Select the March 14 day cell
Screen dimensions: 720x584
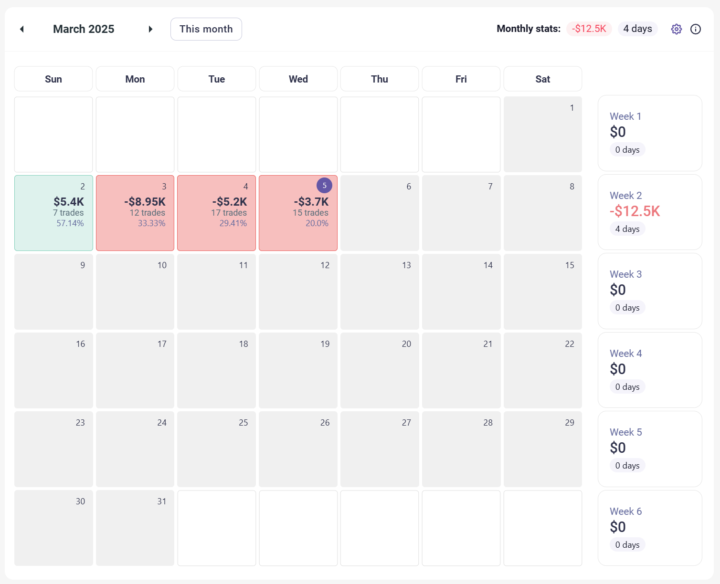coord(461,292)
